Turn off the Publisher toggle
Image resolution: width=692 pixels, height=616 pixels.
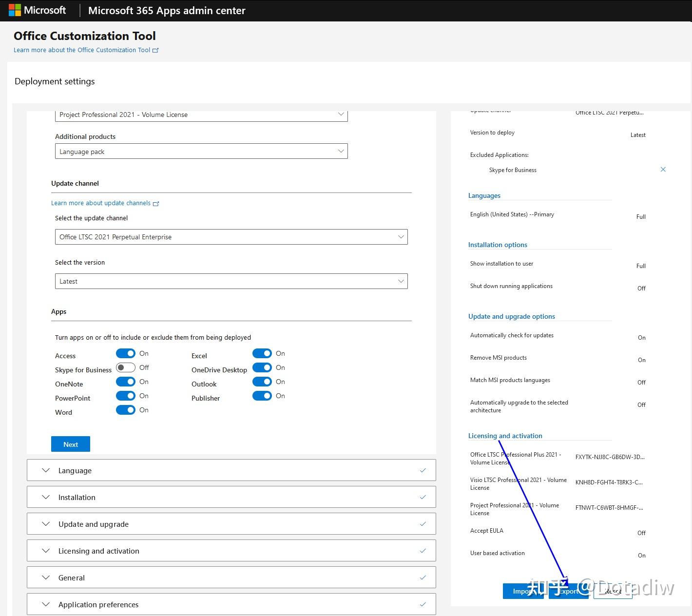(x=262, y=396)
